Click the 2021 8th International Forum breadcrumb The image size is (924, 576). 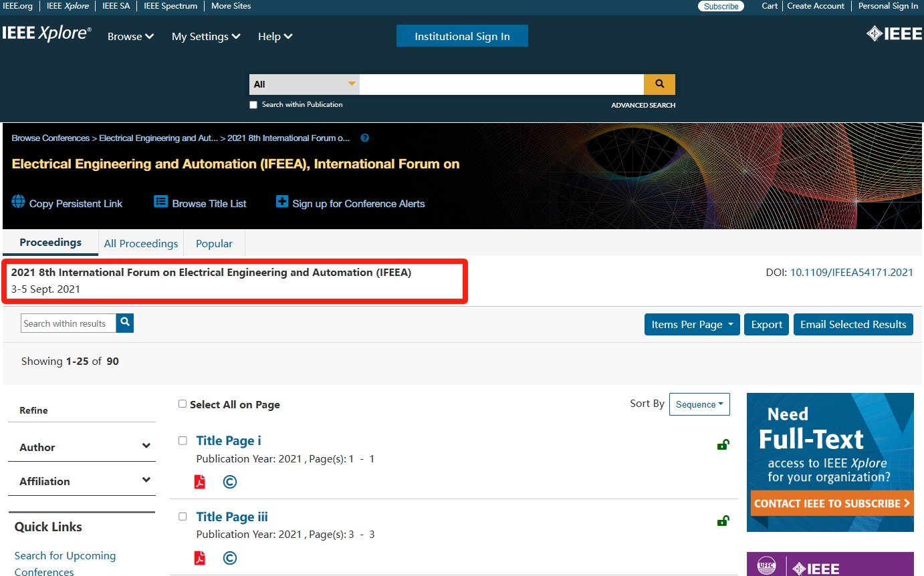coord(289,138)
